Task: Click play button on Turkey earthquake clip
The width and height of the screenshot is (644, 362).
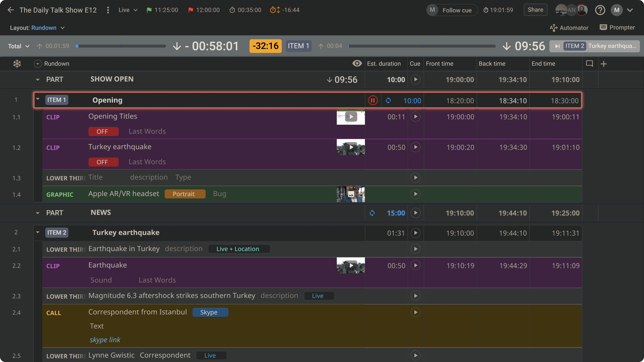Action: pos(415,147)
